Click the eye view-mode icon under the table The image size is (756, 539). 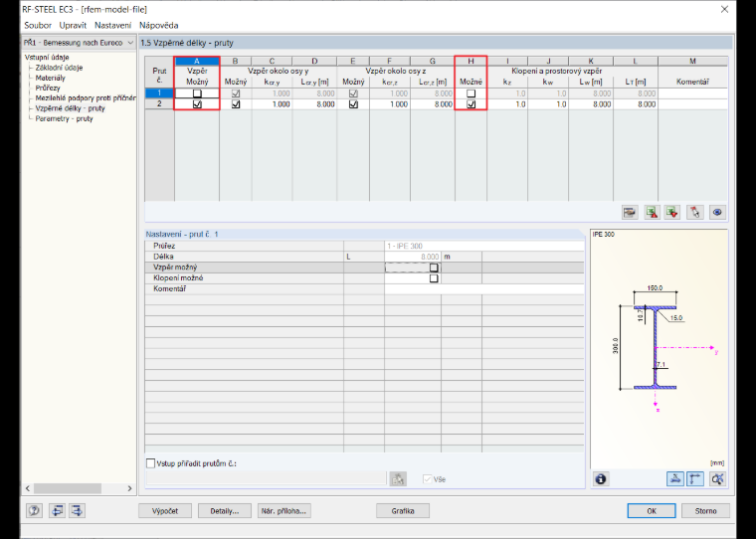(x=717, y=212)
